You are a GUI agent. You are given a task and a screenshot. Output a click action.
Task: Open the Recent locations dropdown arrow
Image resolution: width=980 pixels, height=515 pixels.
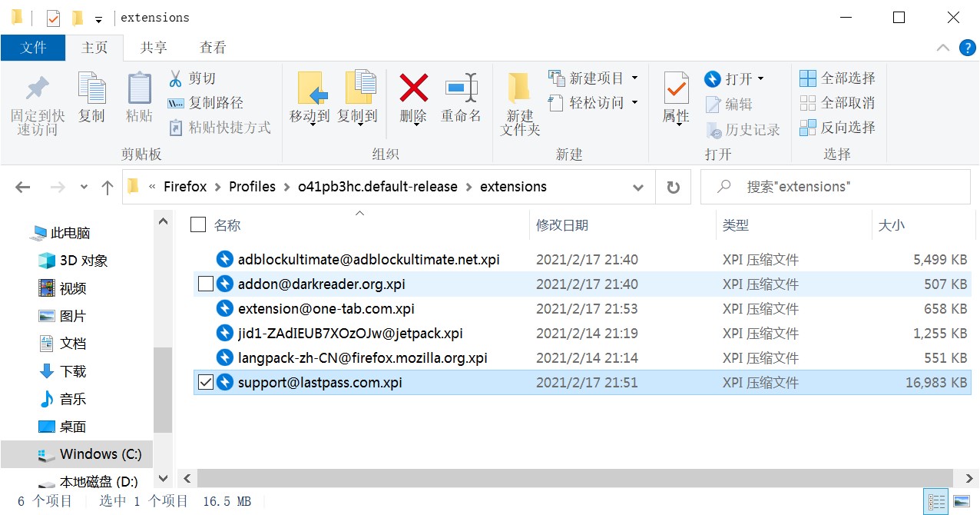[x=84, y=187]
